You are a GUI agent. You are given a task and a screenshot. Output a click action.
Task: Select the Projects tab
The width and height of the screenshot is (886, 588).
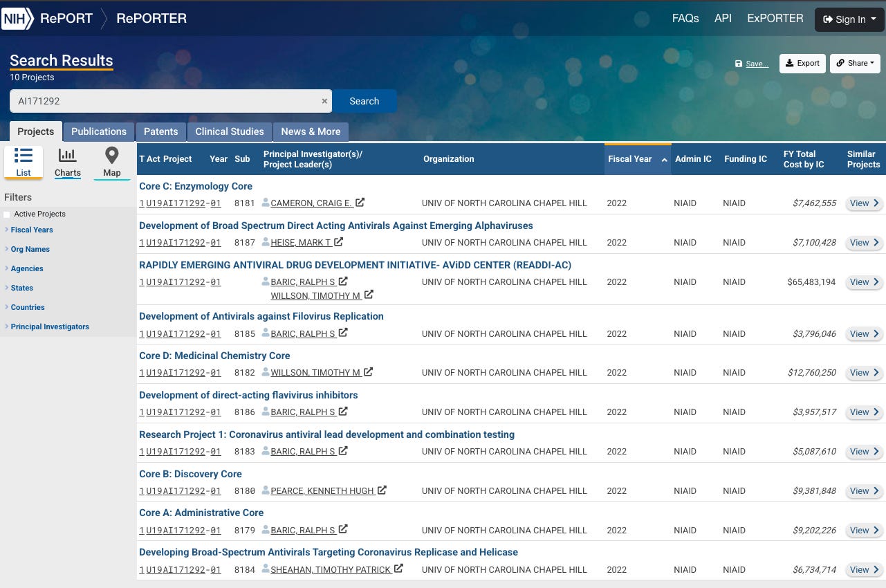point(36,131)
